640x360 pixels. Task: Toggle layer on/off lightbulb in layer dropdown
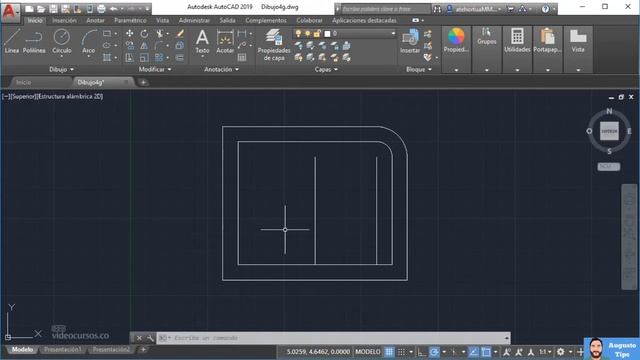tap(298, 33)
